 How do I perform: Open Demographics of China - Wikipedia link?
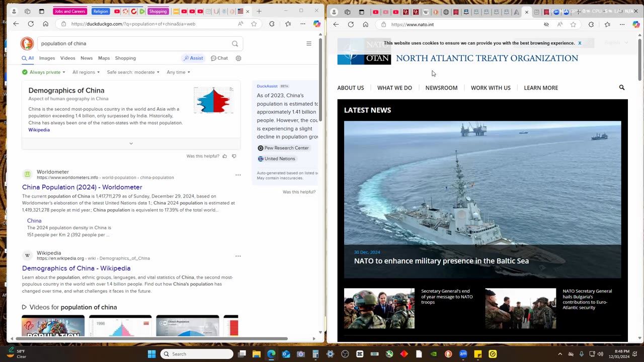click(x=76, y=268)
